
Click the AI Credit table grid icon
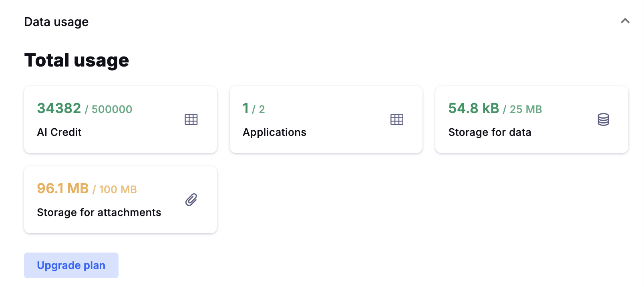(191, 119)
